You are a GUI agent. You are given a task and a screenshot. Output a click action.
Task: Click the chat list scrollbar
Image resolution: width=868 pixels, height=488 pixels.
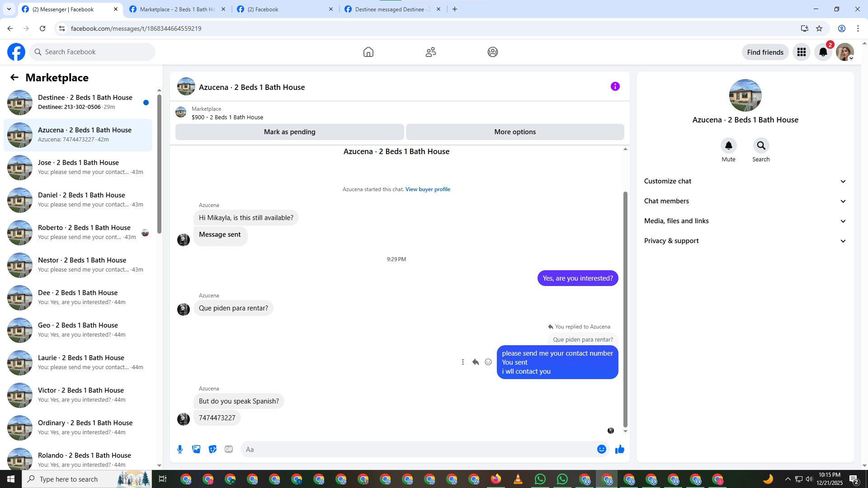click(x=159, y=164)
